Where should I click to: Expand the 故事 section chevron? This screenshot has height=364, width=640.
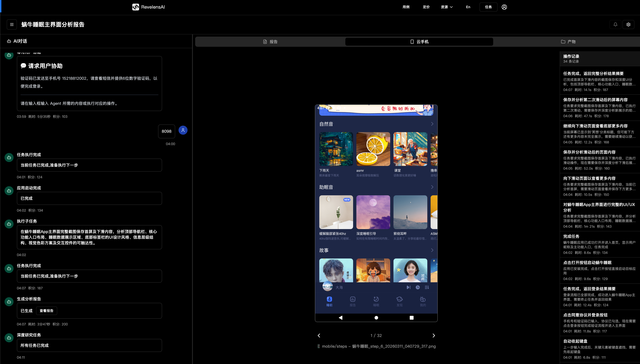pos(432,250)
